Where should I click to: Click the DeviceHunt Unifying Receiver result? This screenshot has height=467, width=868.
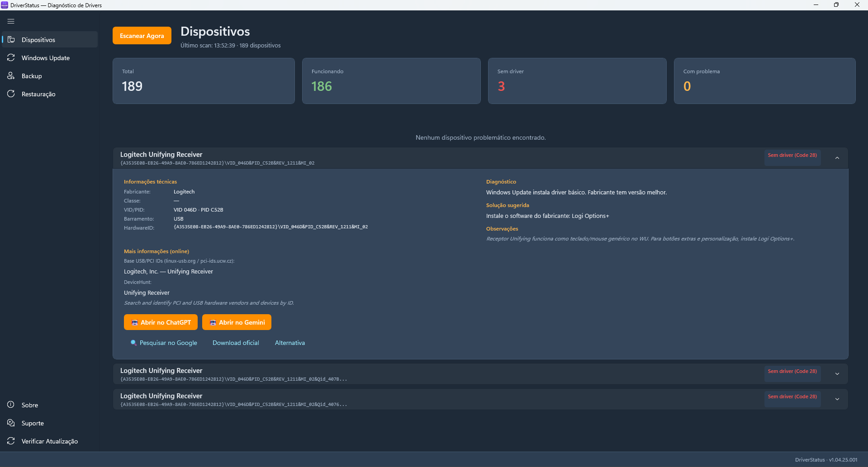point(147,292)
